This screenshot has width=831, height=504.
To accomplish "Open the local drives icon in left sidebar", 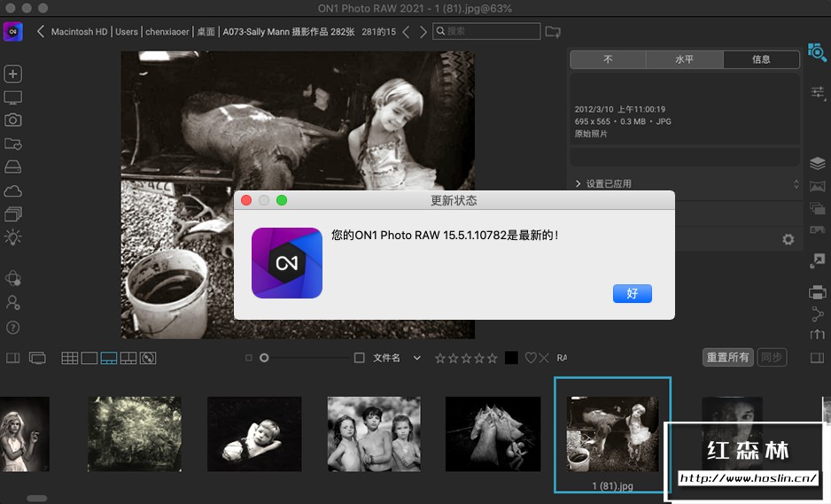I will 12,167.
